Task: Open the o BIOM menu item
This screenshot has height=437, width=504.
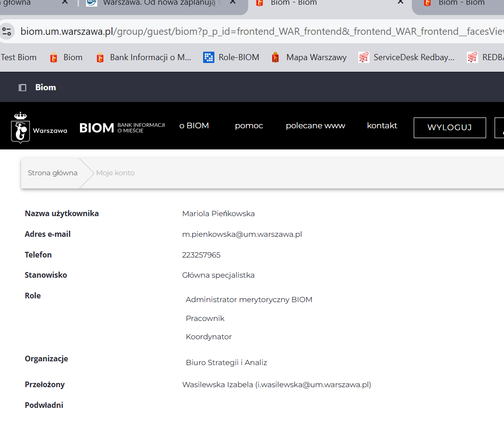Action: [x=194, y=125]
